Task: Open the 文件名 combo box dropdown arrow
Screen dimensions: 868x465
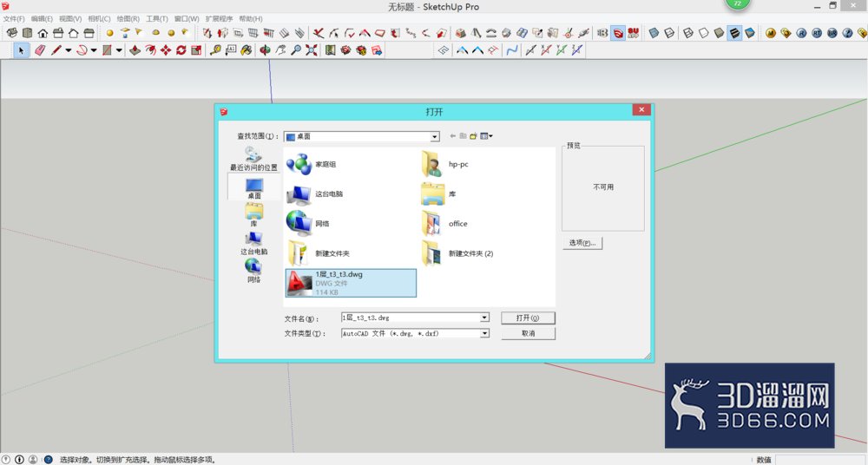Action: point(484,318)
